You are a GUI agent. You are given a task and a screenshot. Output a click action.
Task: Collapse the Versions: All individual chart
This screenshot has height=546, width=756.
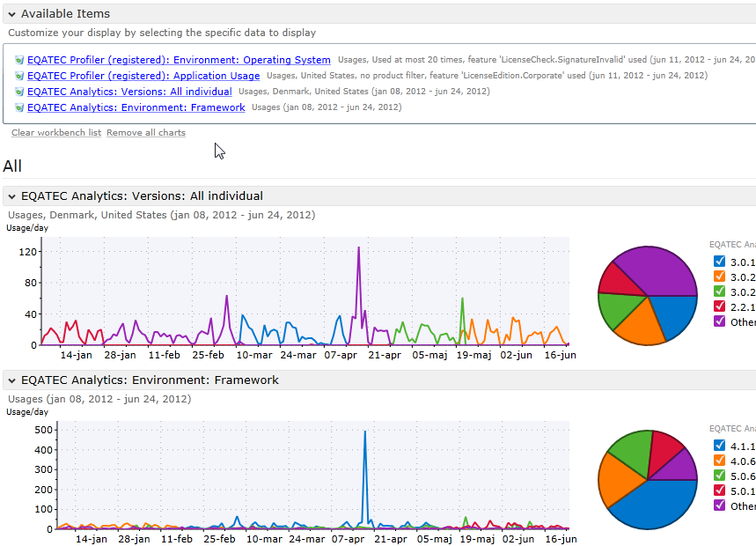point(12,196)
